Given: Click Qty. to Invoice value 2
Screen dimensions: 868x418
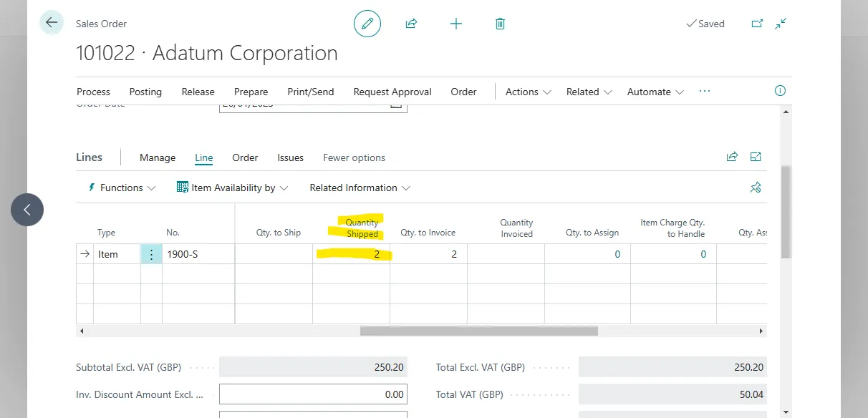Looking at the screenshot, I should click(428, 254).
